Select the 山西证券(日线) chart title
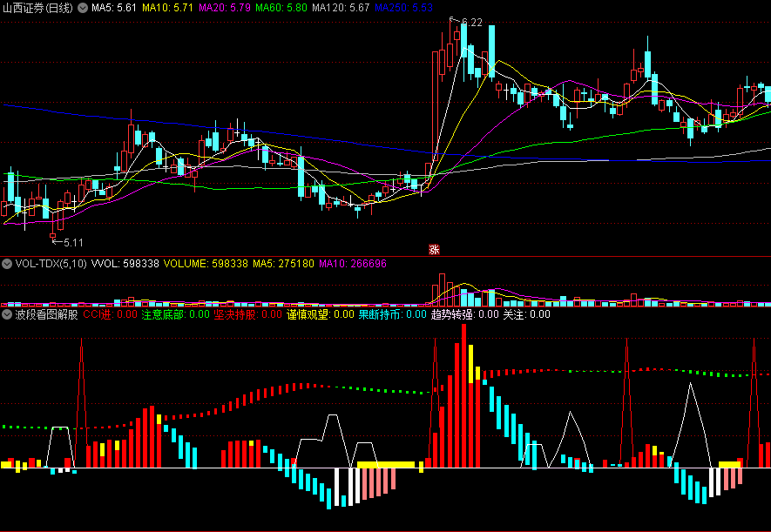Screen dimensions: 771x532 click(37, 8)
